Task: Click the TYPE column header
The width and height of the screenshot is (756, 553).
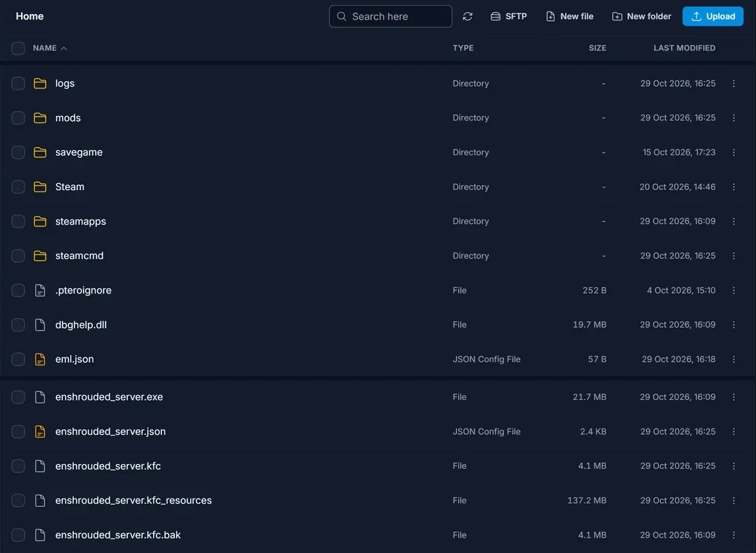Action: (463, 48)
